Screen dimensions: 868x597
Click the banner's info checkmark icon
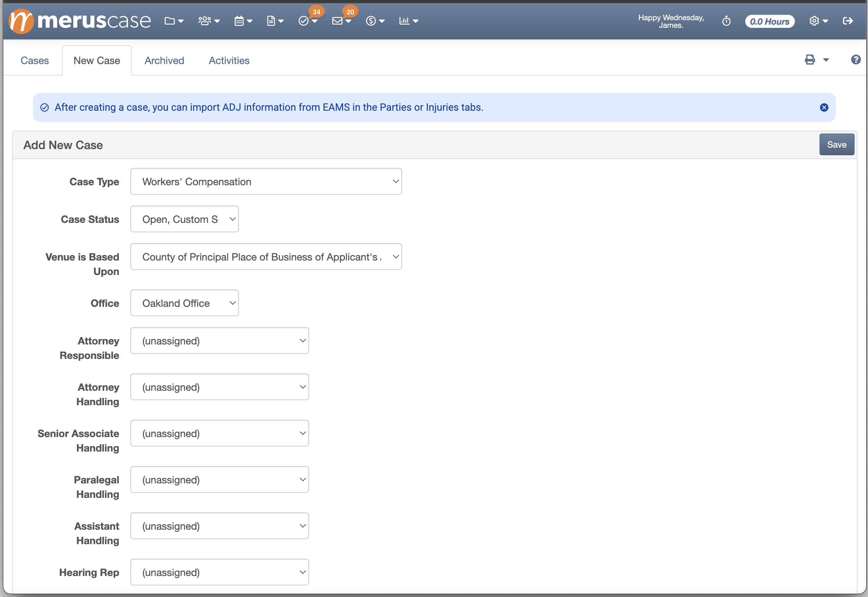pyautogui.click(x=45, y=108)
